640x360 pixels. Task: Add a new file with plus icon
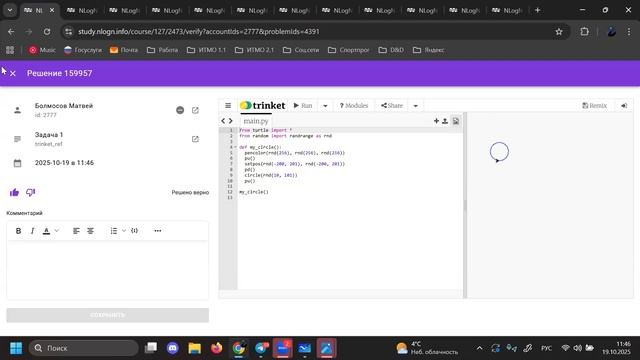pyautogui.click(x=436, y=121)
